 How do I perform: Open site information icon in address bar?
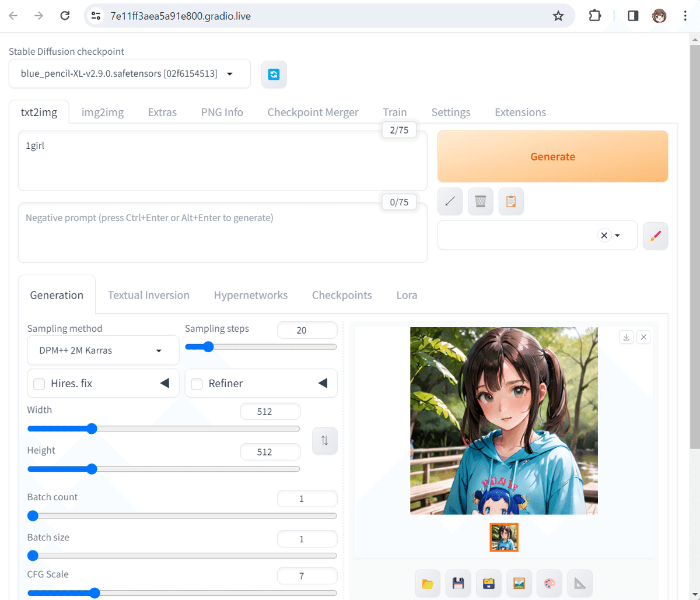click(x=96, y=16)
